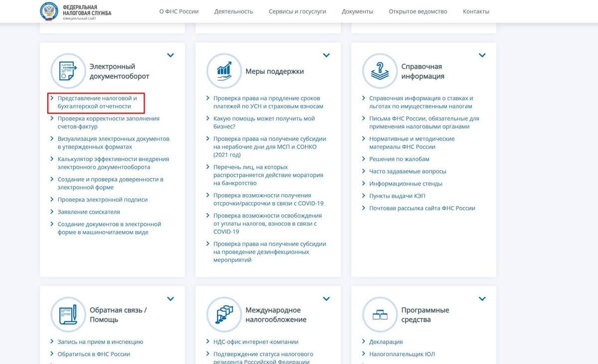Open Какую помощь может получить мой бизнес
This screenshot has height=364, width=598.
pyautogui.click(x=264, y=122)
